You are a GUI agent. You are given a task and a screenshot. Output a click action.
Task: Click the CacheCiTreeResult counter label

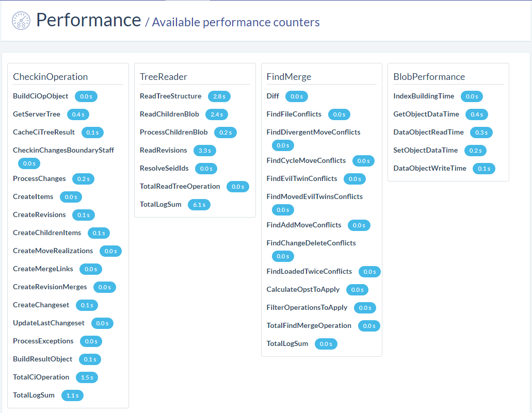pos(44,132)
